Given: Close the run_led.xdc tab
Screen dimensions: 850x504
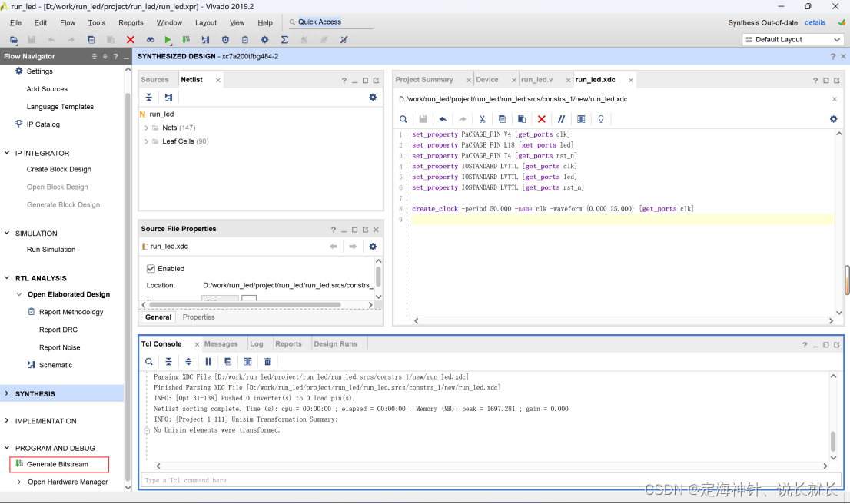Looking at the screenshot, I should click(x=631, y=80).
